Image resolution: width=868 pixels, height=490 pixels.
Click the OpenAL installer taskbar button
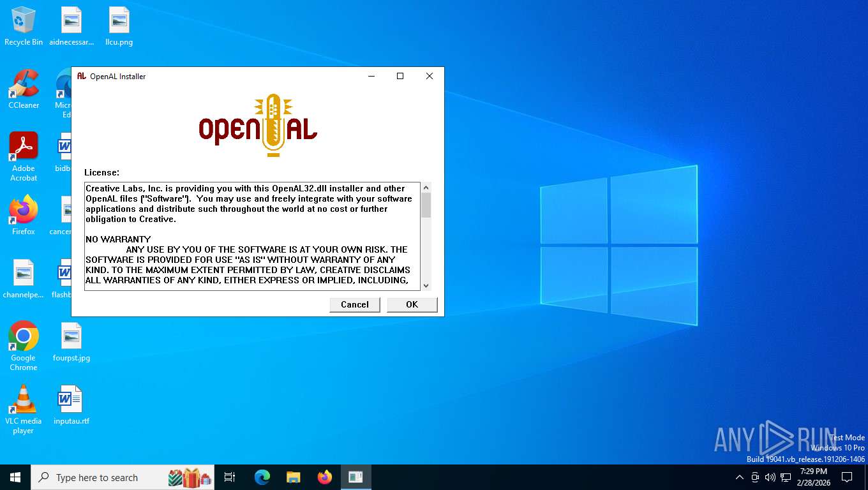(356, 477)
